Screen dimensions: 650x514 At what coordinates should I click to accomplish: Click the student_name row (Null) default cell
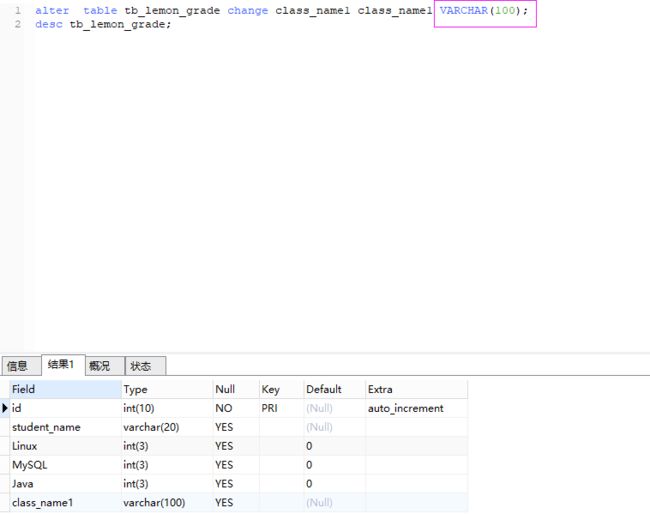335,427
